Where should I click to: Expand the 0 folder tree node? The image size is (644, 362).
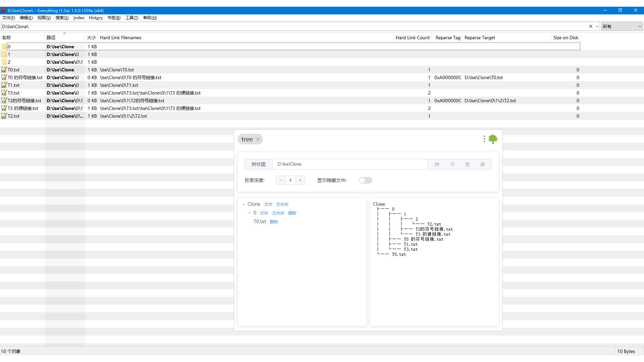point(250,213)
